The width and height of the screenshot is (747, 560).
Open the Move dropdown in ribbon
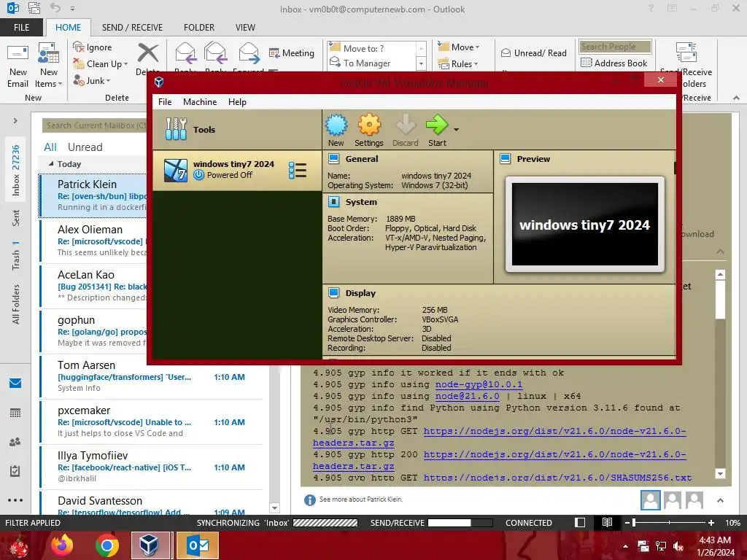click(459, 47)
